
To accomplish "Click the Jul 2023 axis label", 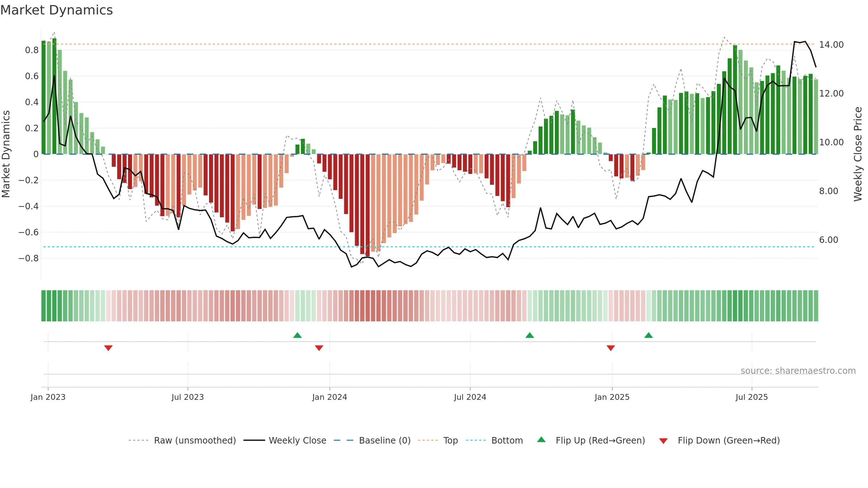I will click(188, 397).
